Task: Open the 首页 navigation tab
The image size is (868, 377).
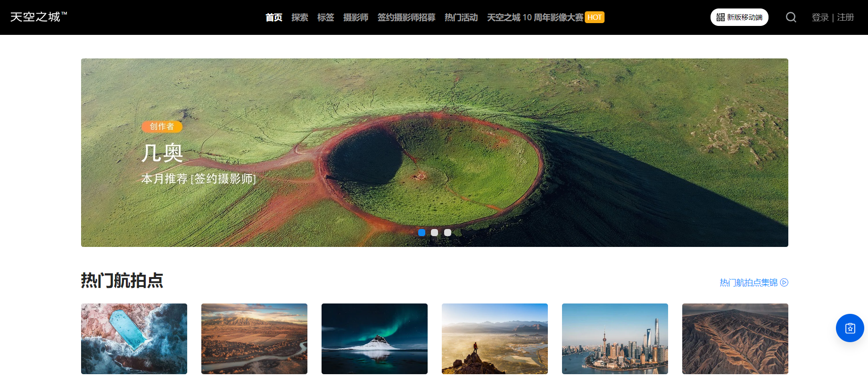Action: 273,17
